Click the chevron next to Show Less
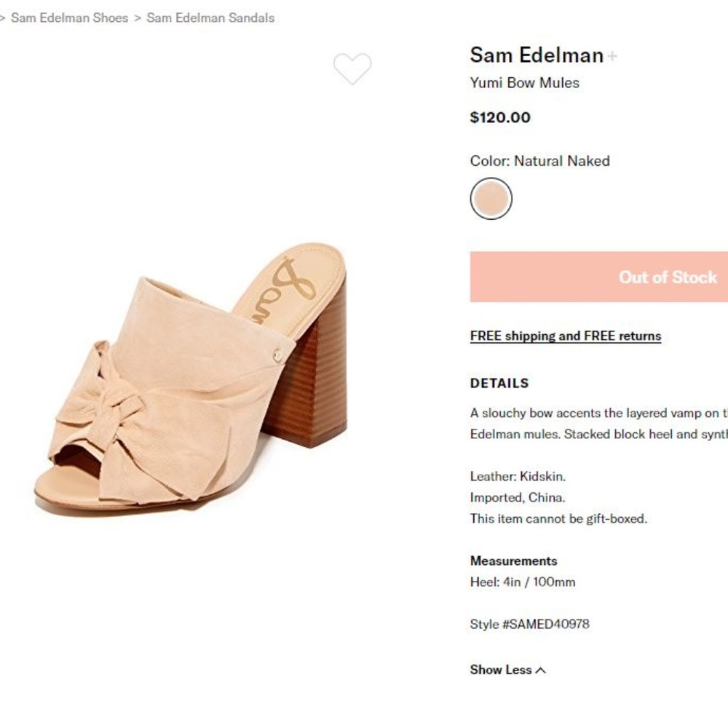 pyautogui.click(x=539, y=670)
